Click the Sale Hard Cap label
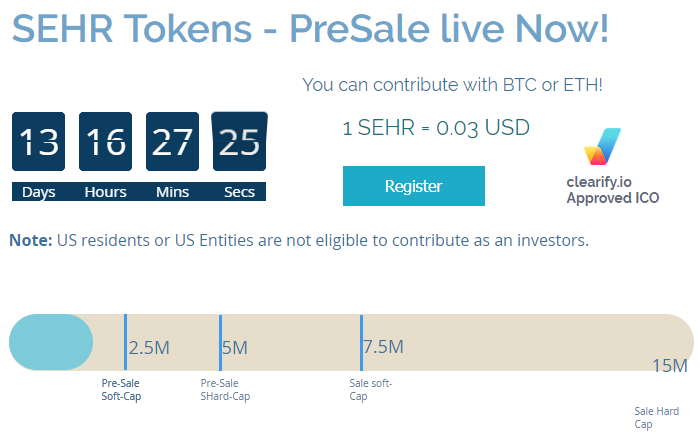700x441 pixels. point(656,417)
